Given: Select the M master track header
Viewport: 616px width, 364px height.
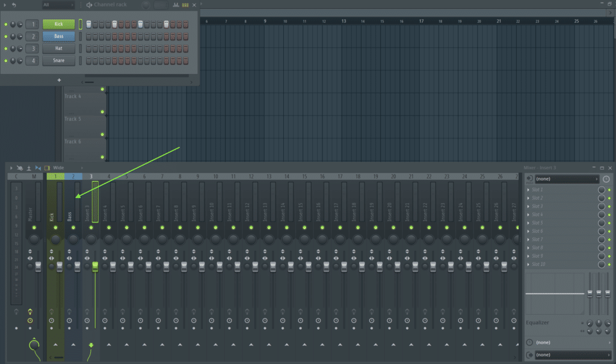Looking at the screenshot, I should pyautogui.click(x=34, y=176).
